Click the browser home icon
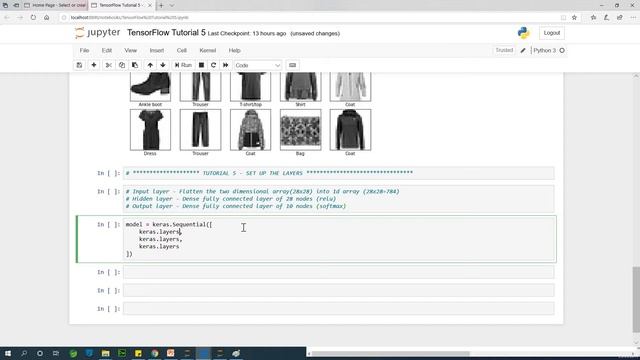This screenshot has width=640, height=360. (x=47, y=18)
